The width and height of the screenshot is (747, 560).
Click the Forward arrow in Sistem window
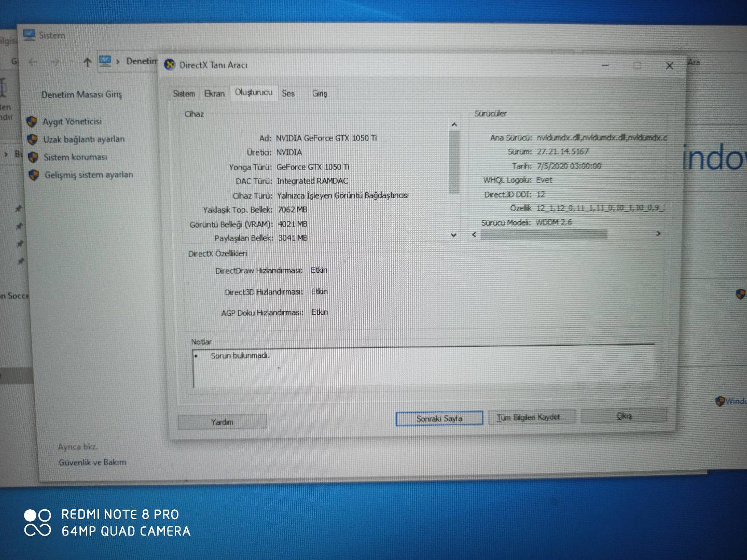click(x=55, y=62)
